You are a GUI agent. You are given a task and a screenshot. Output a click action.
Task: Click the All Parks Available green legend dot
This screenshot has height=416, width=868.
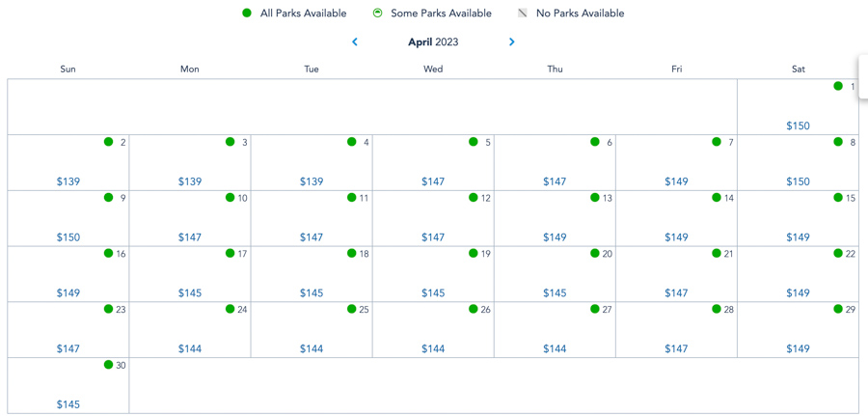(x=247, y=14)
